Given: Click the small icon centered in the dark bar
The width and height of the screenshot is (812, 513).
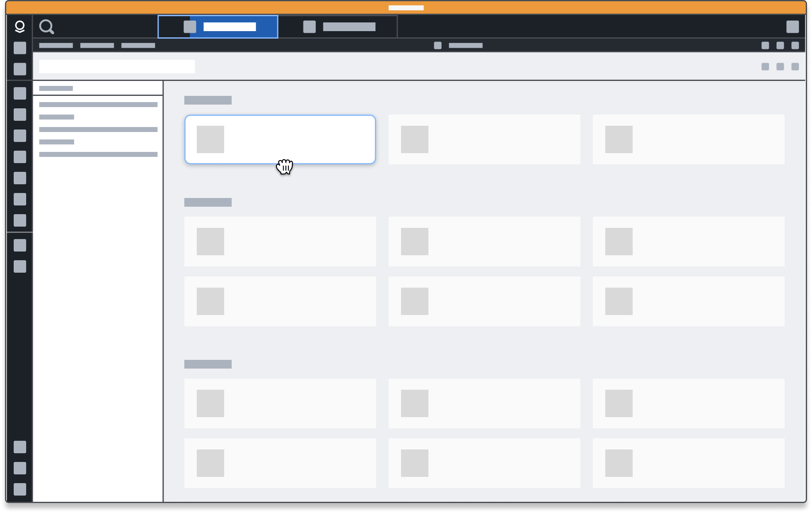Looking at the screenshot, I should [438, 45].
